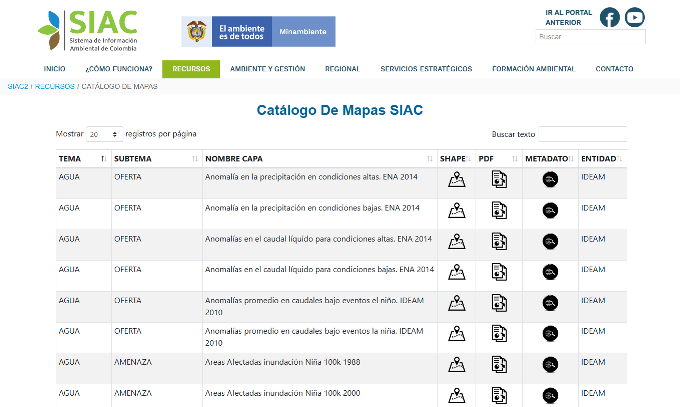Go to the CONTACTO menu item

point(614,69)
